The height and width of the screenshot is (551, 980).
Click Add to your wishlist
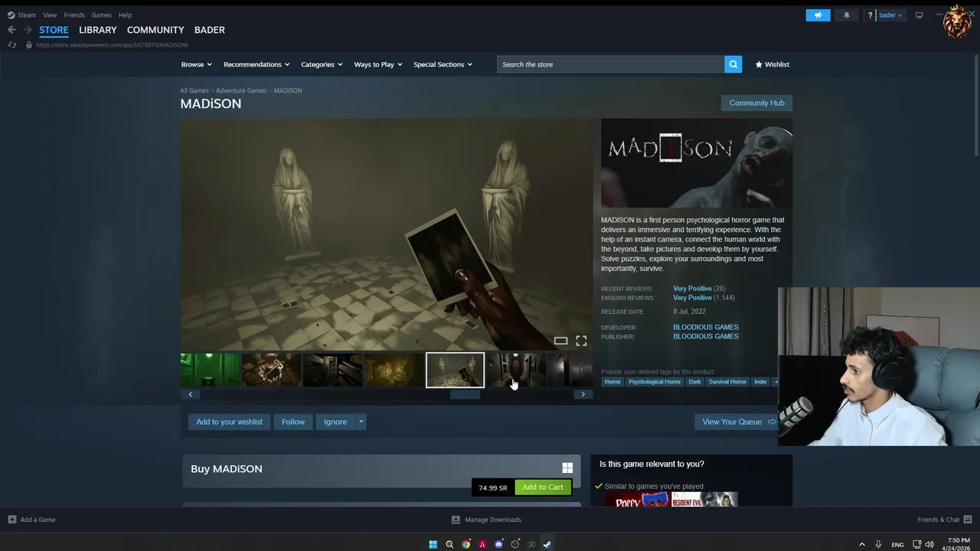tap(229, 422)
